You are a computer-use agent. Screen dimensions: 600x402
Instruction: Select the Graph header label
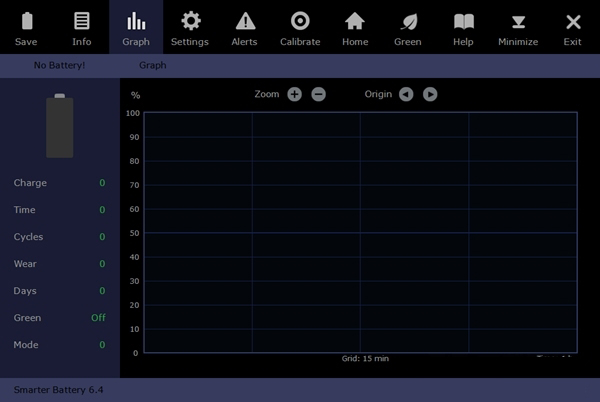(x=153, y=65)
